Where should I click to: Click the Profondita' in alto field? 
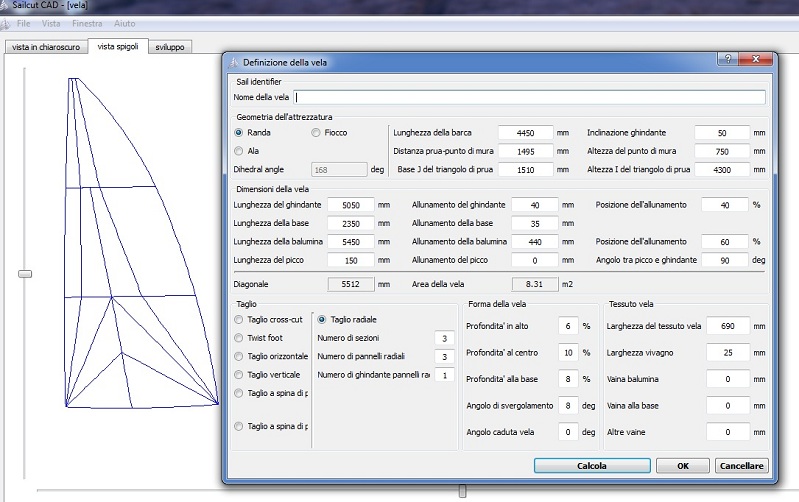[x=568, y=326]
